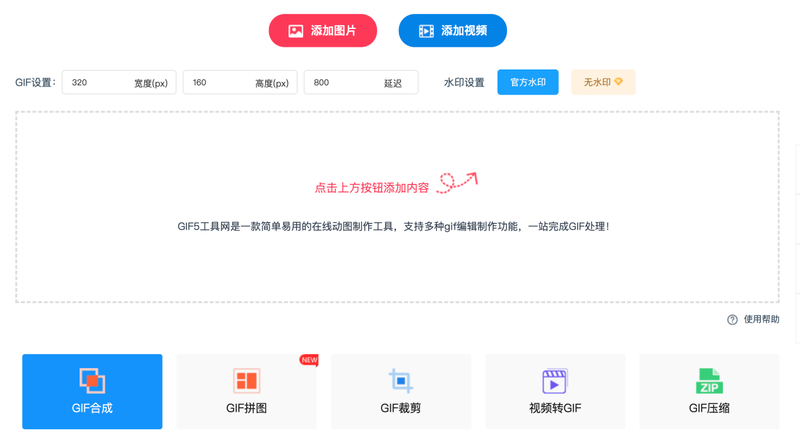This screenshot has height=442, width=800.
Task: Focus the 高度(px) height input field
Action: pos(240,82)
